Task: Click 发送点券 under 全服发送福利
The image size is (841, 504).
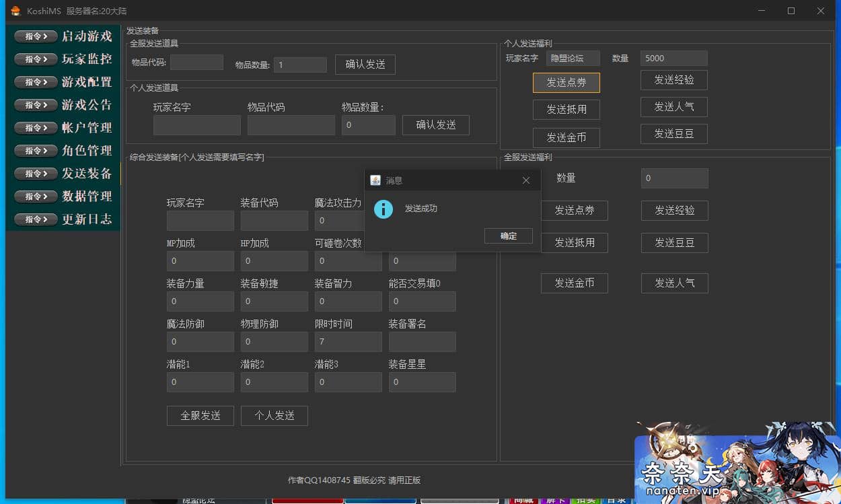Action: 575,211
